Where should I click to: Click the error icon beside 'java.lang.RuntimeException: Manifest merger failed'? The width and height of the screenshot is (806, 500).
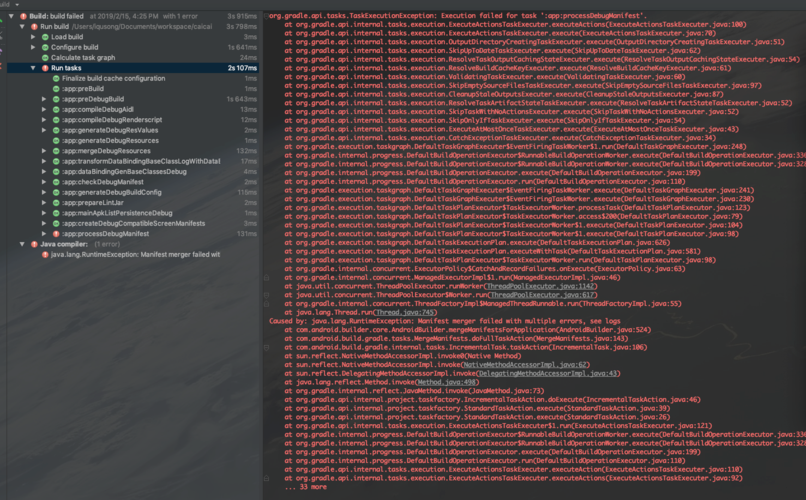45,254
